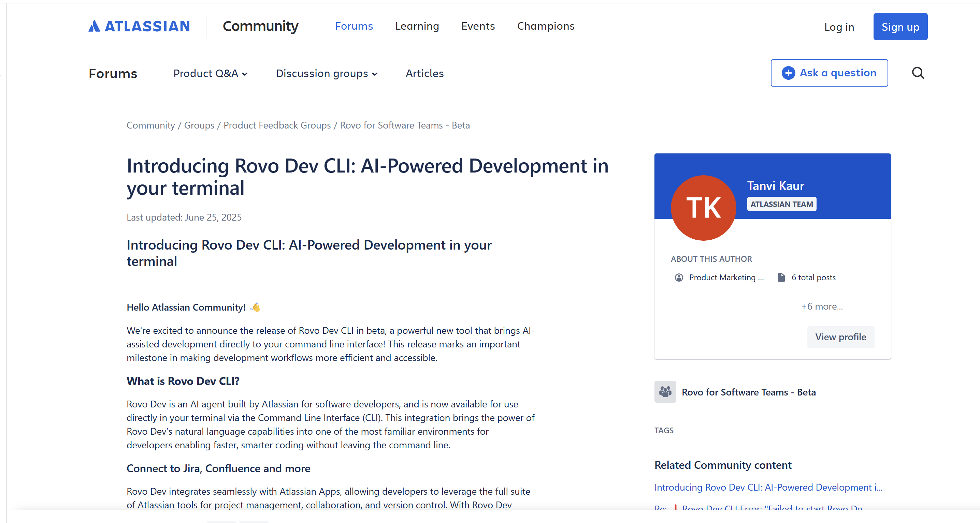980x523 pixels.
Task: Open Rovo for Software Teams - Beta group link
Action: click(748, 392)
